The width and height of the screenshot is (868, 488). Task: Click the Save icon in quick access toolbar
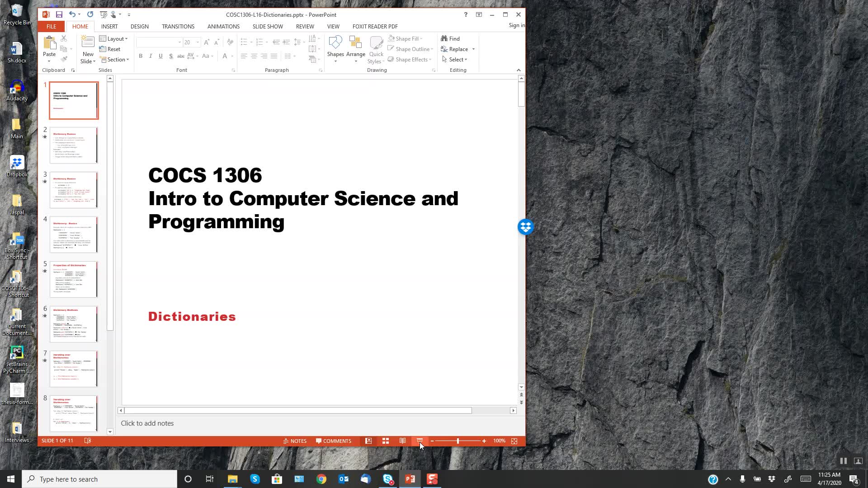click(x=59, y=14)
